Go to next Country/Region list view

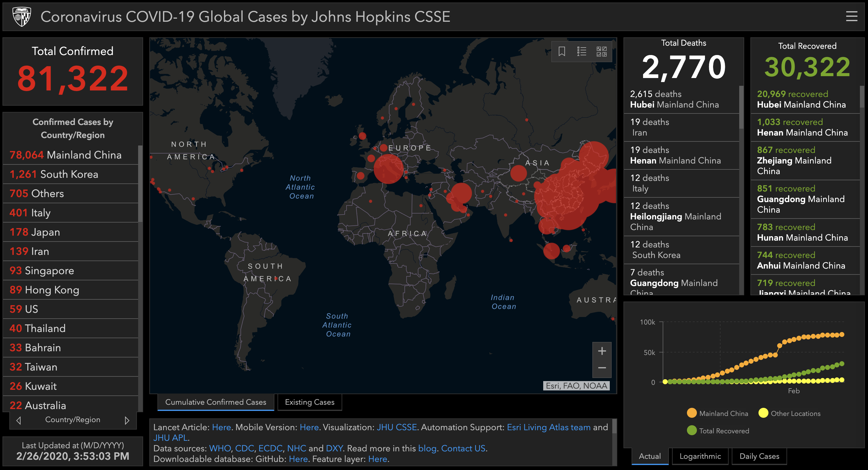point(127,421)
